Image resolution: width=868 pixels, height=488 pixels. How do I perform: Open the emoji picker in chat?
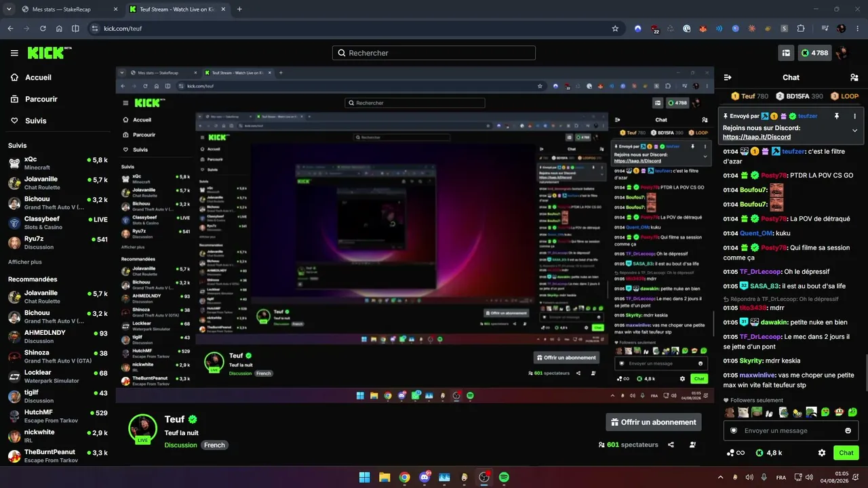tap(848, 430)
